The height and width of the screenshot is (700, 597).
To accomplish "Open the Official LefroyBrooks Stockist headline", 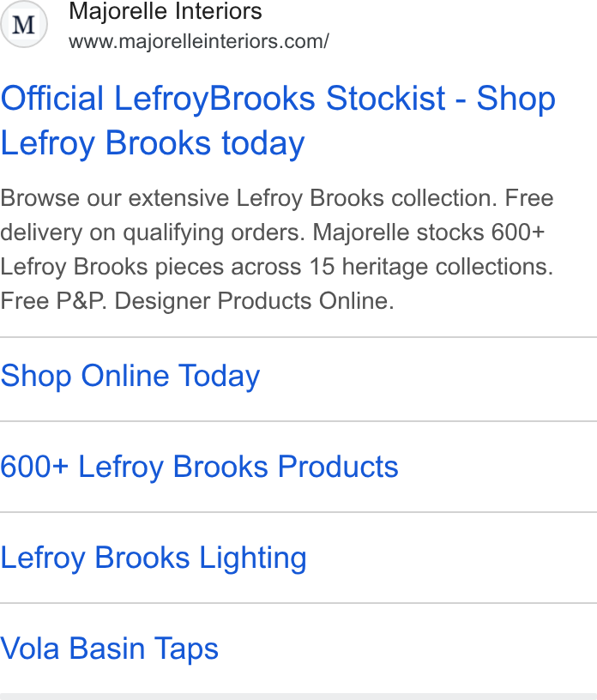I will [x=278, y=121].
